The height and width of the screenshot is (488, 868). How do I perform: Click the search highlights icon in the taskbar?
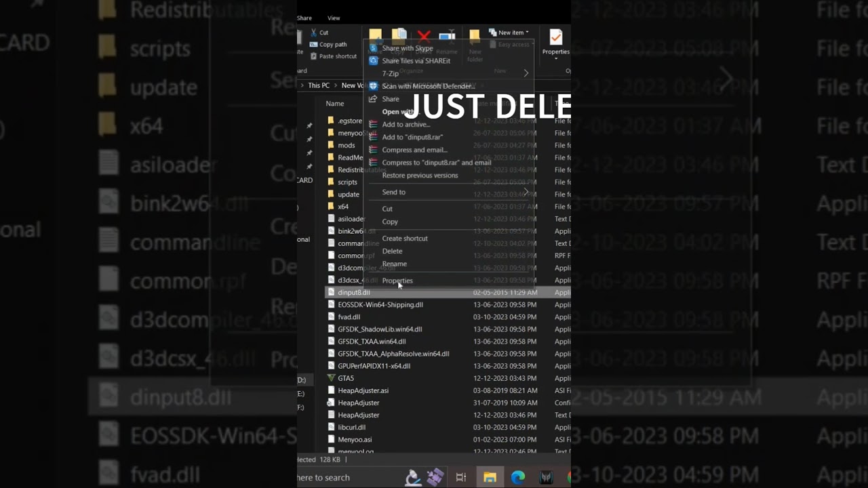point(424,478)
